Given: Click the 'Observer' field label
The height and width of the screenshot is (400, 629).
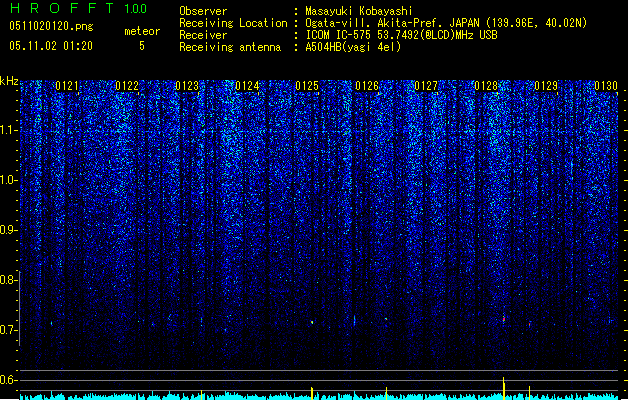Looking at the screenshot, I should (203, 11).
